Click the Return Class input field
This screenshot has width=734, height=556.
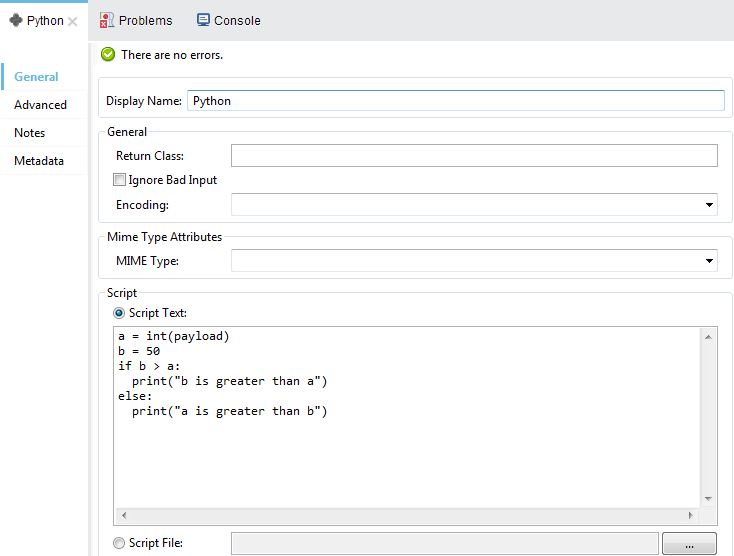474,155
